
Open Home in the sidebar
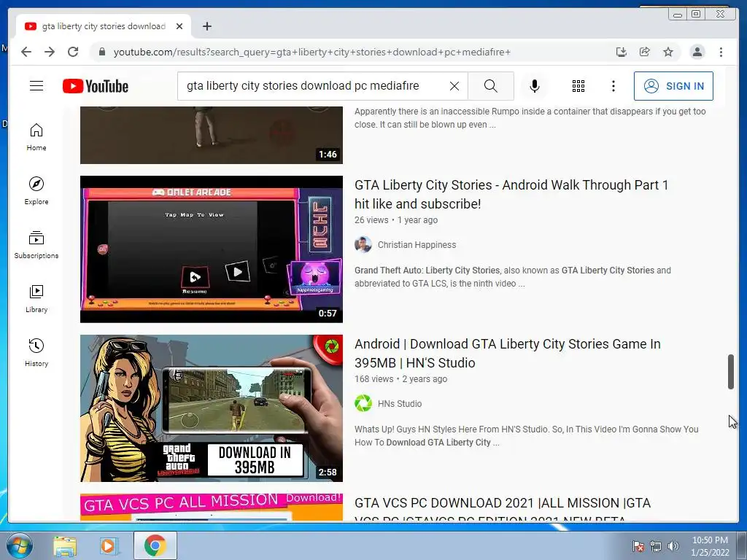click(36, 137)
